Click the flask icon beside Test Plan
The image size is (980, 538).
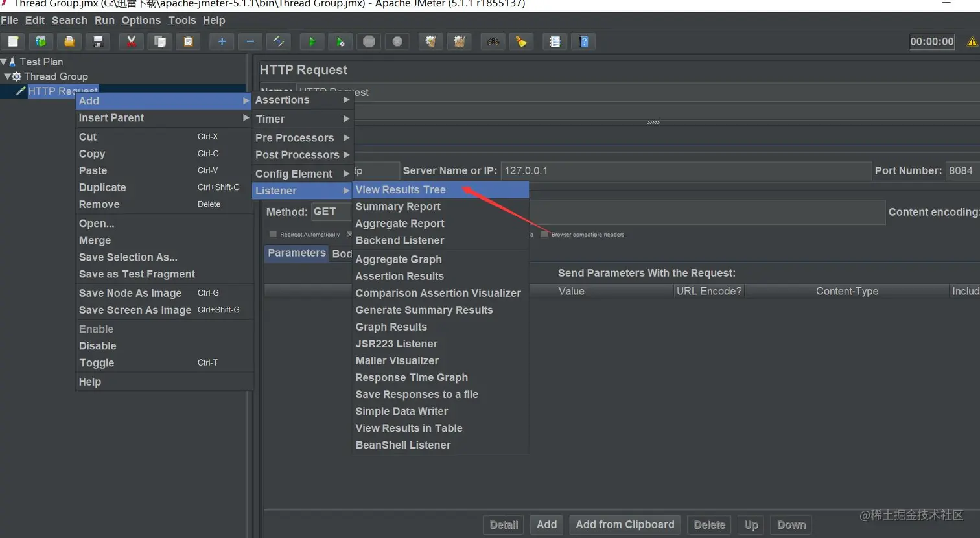(12, 62)
